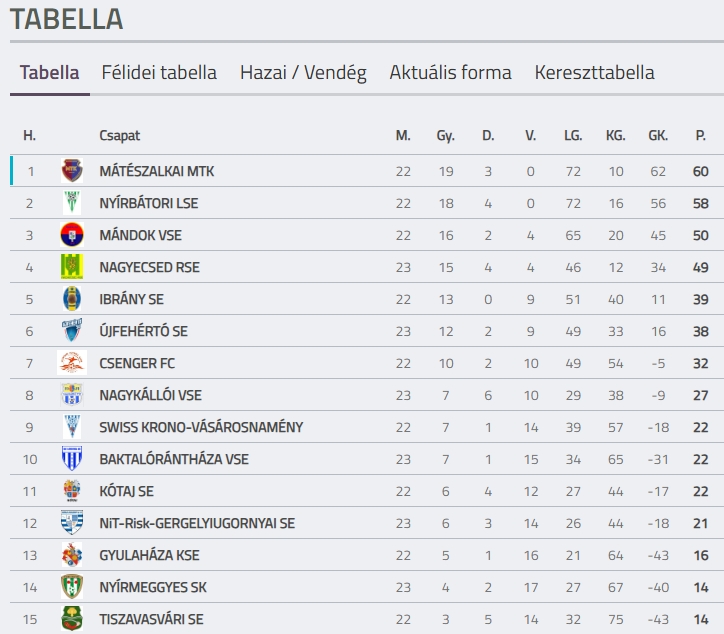This screenshot has width=724, height=634.
Task: Click the Nagykállói VSE crest icon
Action: 72,395
